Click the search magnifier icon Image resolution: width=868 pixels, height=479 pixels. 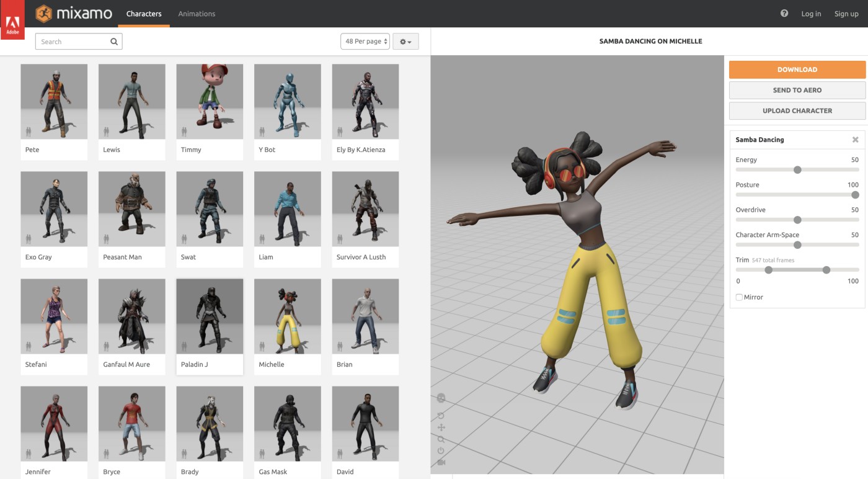pyautogui.click(x=114, y=42)
